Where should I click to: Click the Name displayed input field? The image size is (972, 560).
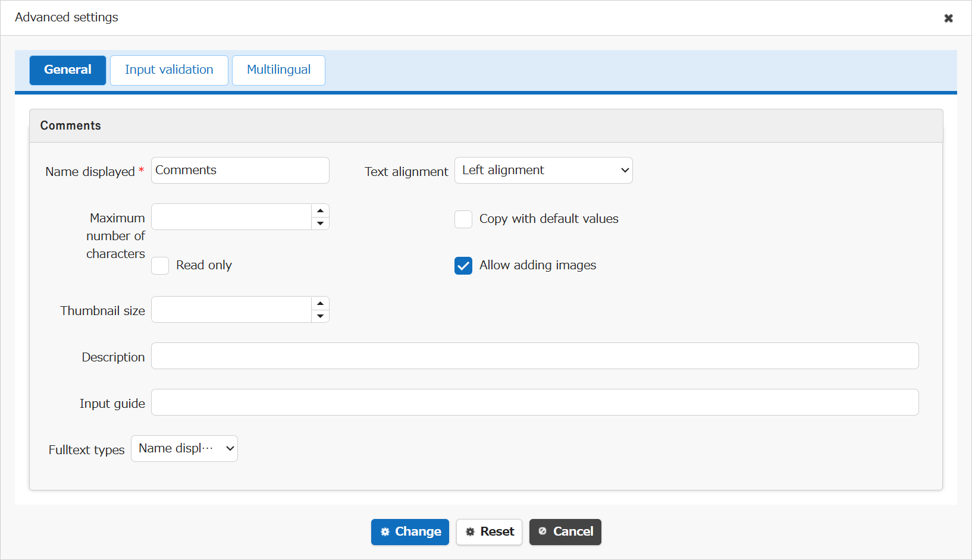coord(240,171)
